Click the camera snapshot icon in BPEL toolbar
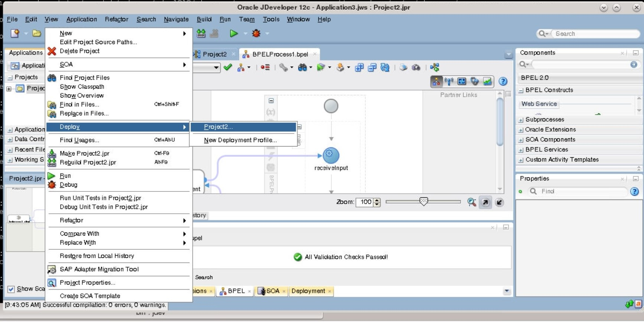Viewport: 644px width, 322px height. [x=416, y=67]
